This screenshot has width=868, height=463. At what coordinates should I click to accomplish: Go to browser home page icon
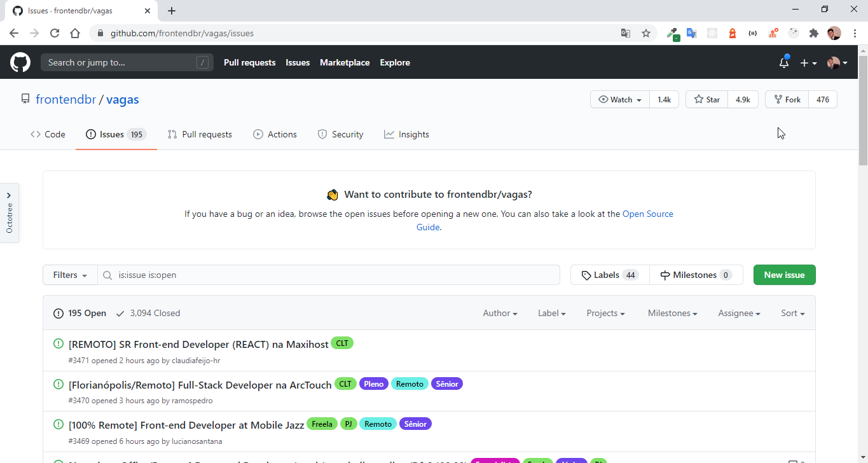click(x=75, y=33)
